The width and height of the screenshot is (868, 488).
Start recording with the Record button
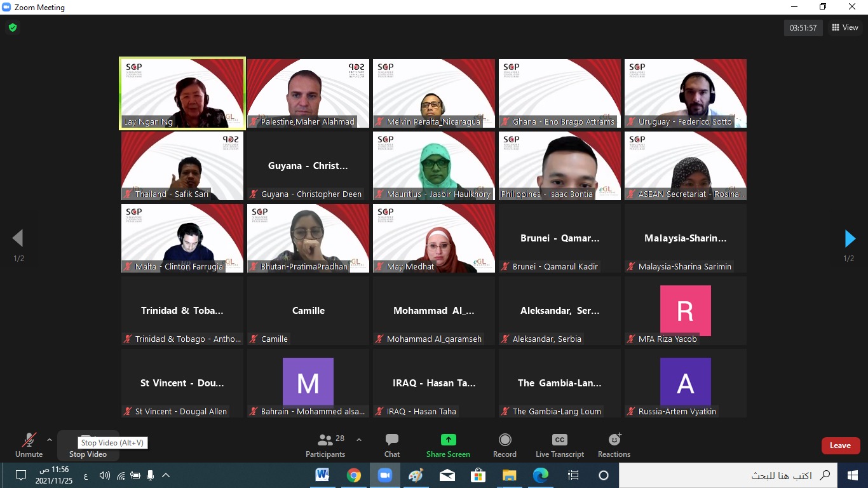tap(505, 445)
